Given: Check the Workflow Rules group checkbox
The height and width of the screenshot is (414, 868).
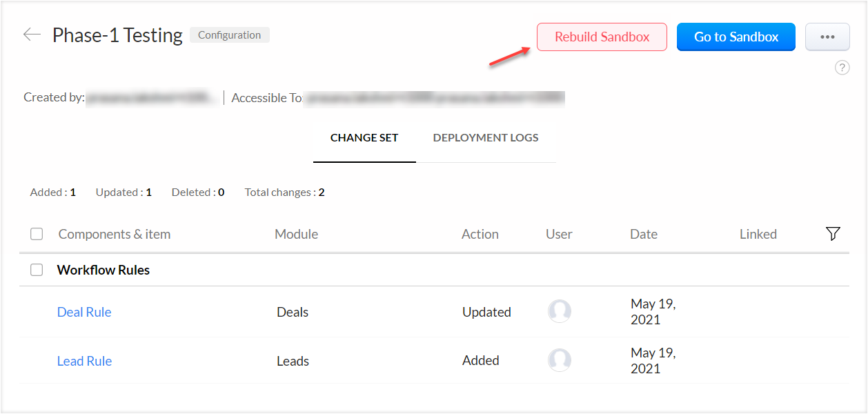Looking at the screenshot, I should pyautogui.click(x=37, y=270).
